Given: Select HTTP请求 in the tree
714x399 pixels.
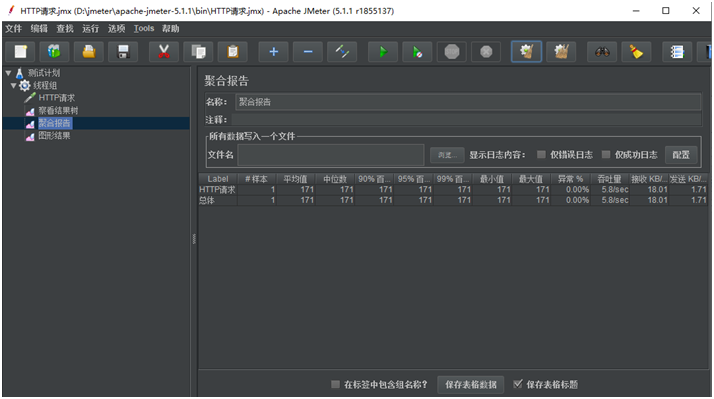Looking at the screenshot, I should point(56,97).
